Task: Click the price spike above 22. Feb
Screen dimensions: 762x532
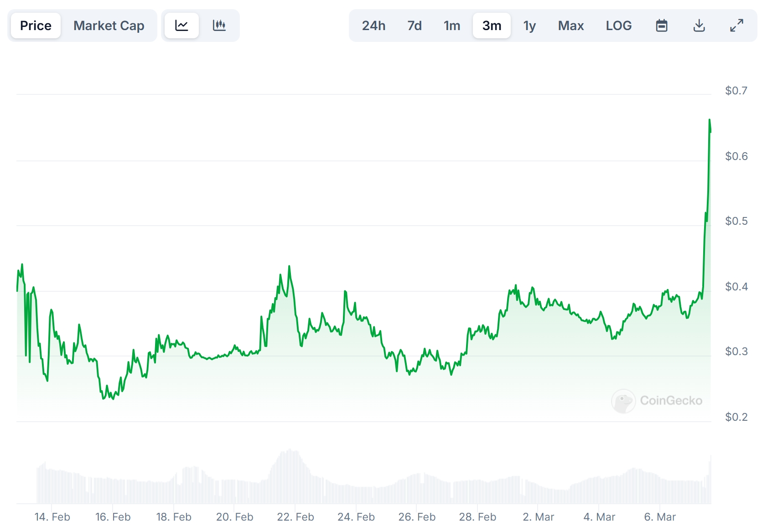Action: pos(289,267)
